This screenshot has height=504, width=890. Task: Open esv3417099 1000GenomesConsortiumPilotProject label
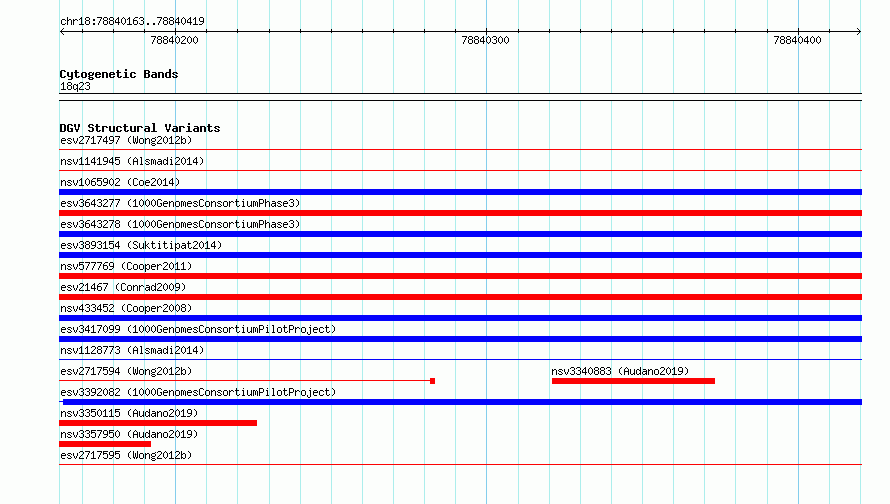point(198,329)
